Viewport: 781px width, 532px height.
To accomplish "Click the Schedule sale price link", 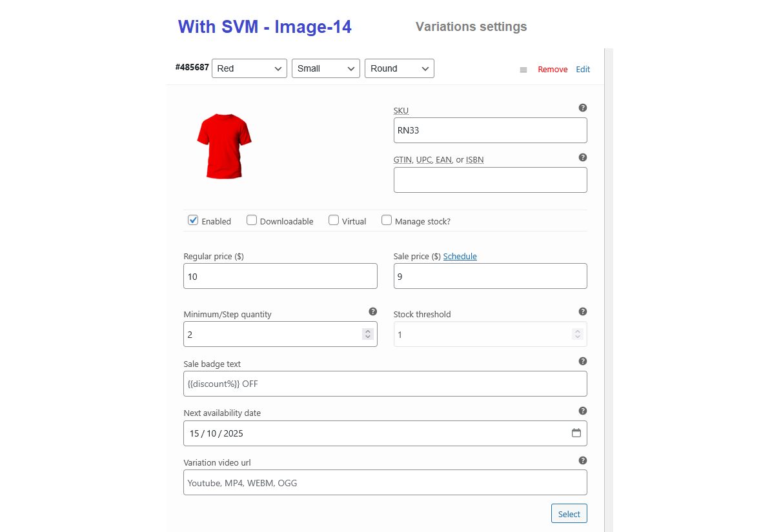I will pyautogui.click(x=460, y=256).
